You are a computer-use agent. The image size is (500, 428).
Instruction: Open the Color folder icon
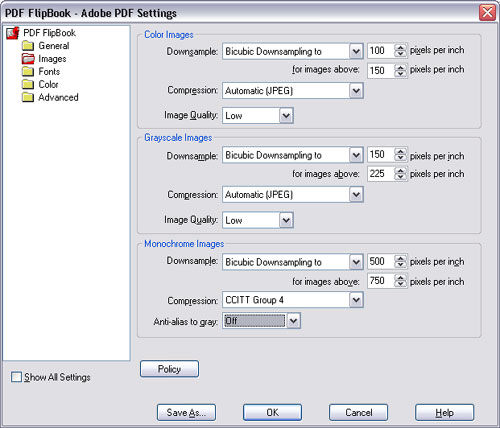coord(28,84)
